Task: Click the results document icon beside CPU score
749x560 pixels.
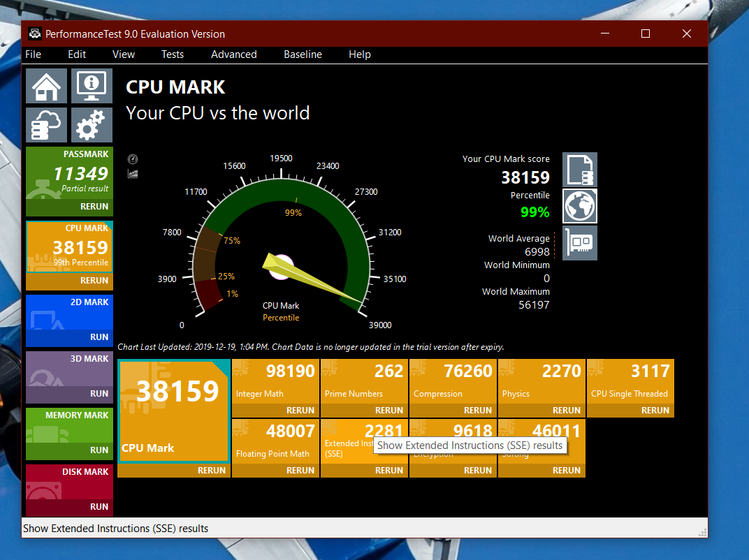Action: [580, 170]
